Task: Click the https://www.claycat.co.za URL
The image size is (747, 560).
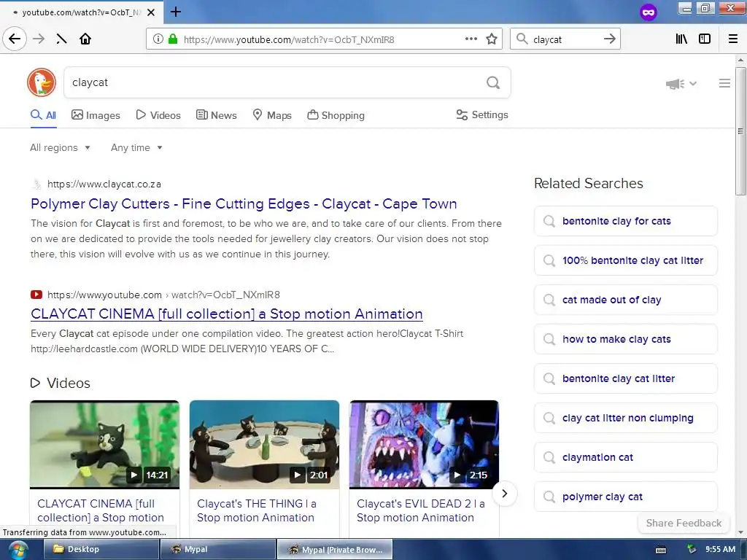Action: (104, 184)
